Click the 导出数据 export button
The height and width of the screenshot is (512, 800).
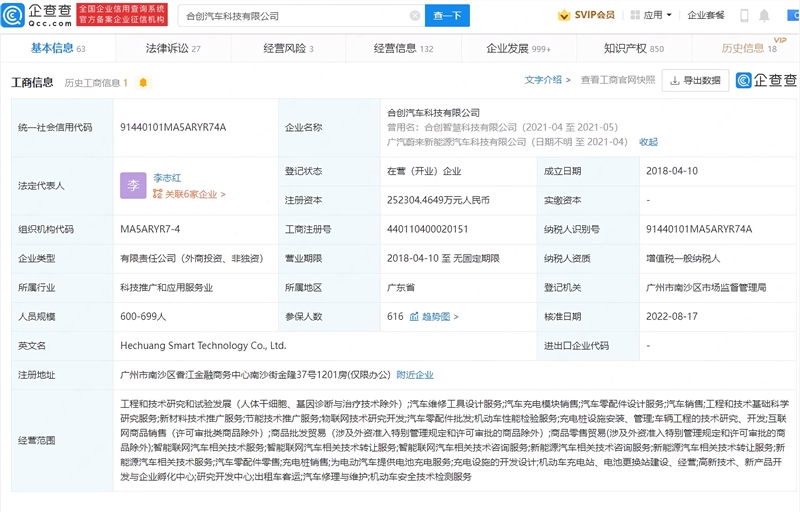(695, 81)
